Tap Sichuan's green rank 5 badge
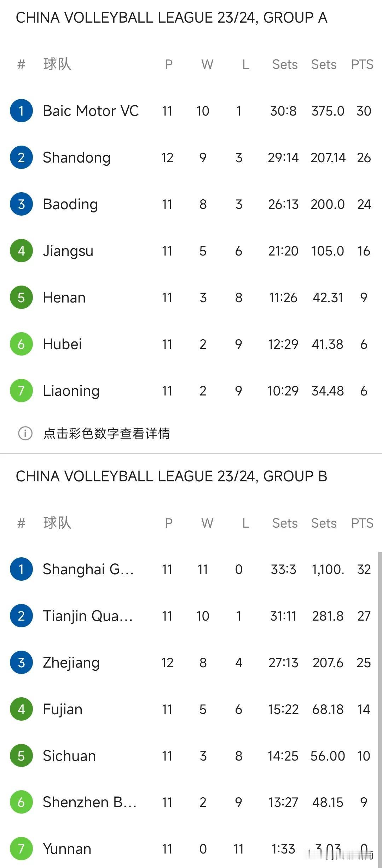Viewport: 382px width, 868px height. tap(21, 756)
